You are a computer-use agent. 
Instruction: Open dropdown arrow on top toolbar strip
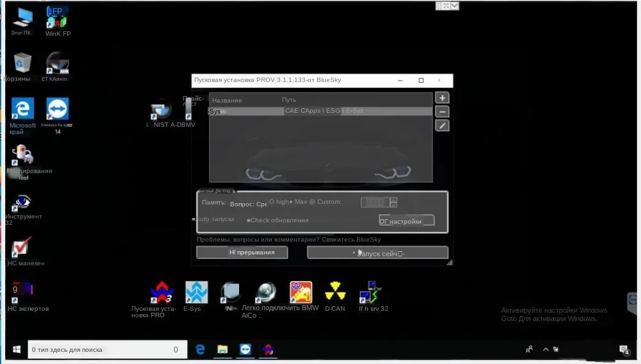tap(454, 6)
